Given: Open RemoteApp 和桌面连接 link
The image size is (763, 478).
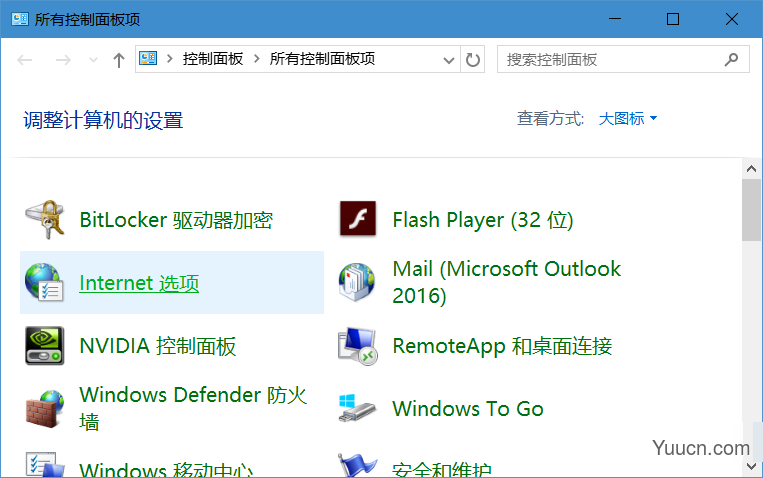Looking at the screenshot, I should point(502,346).
